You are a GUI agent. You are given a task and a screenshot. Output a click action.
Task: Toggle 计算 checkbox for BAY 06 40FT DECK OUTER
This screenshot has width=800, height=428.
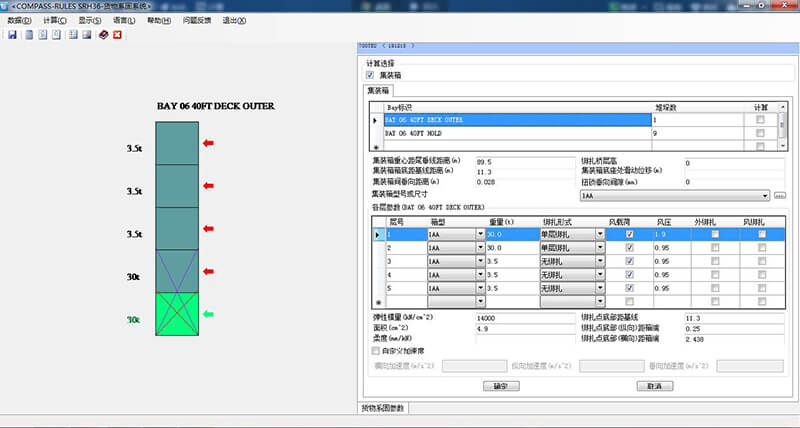click(760, 119)
